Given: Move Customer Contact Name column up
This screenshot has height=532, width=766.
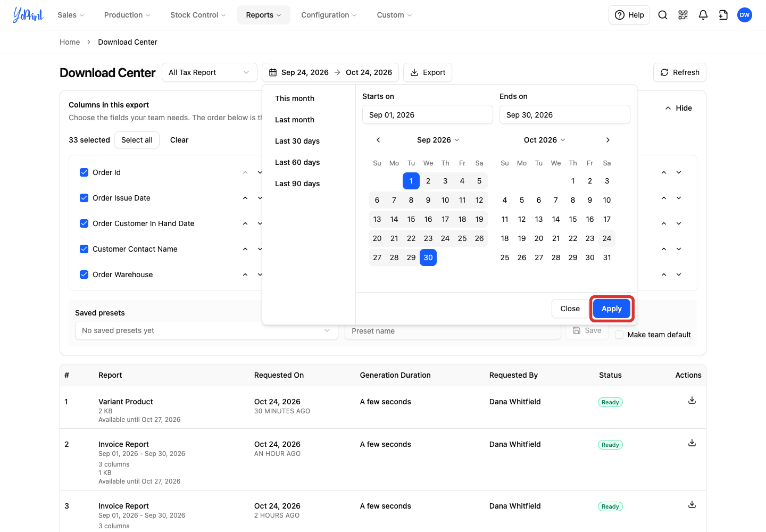Looking at the screenshot, I should (245, 249).
